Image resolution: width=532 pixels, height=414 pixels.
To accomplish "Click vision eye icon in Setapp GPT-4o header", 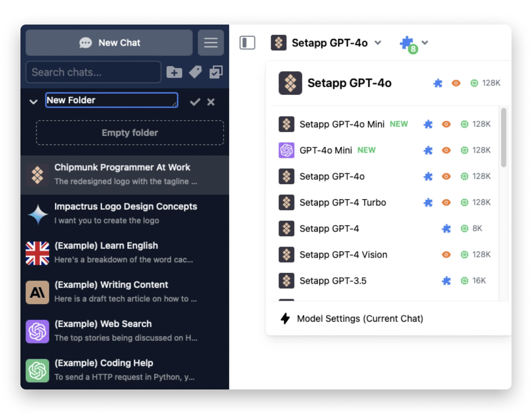I will pyautogui.click(x=456, y=83).
